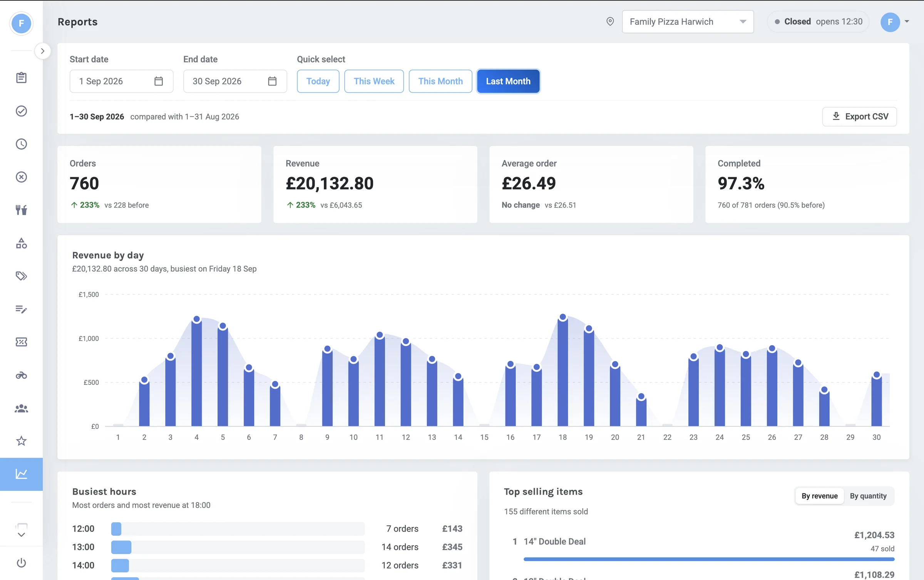Click the Closed opens 12:30 status pill

tap(818, 22)
